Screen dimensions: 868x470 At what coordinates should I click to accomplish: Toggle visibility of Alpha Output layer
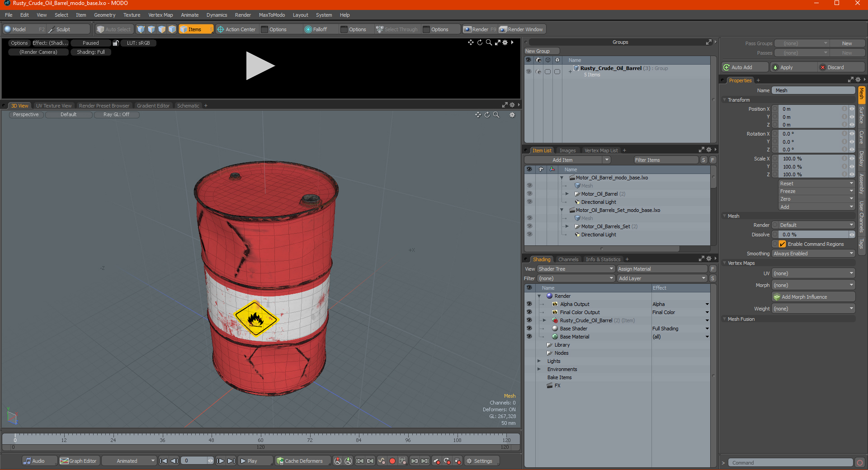click(529, 304)
